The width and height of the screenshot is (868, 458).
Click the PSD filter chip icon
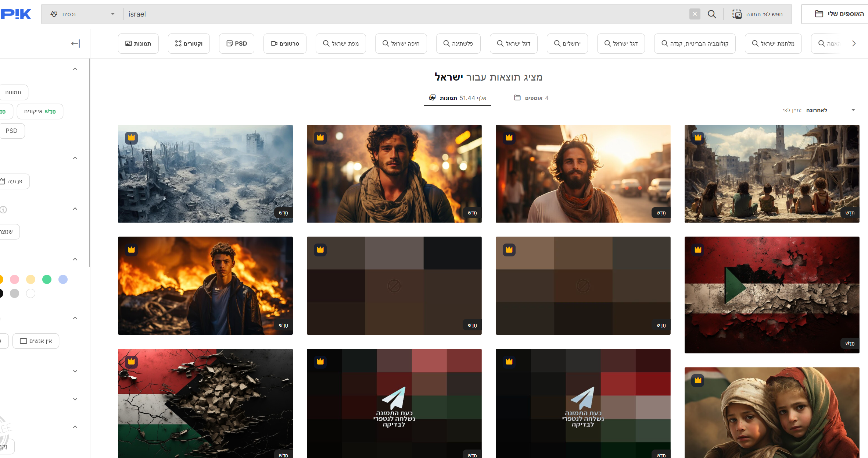click(x=230, y=43)
